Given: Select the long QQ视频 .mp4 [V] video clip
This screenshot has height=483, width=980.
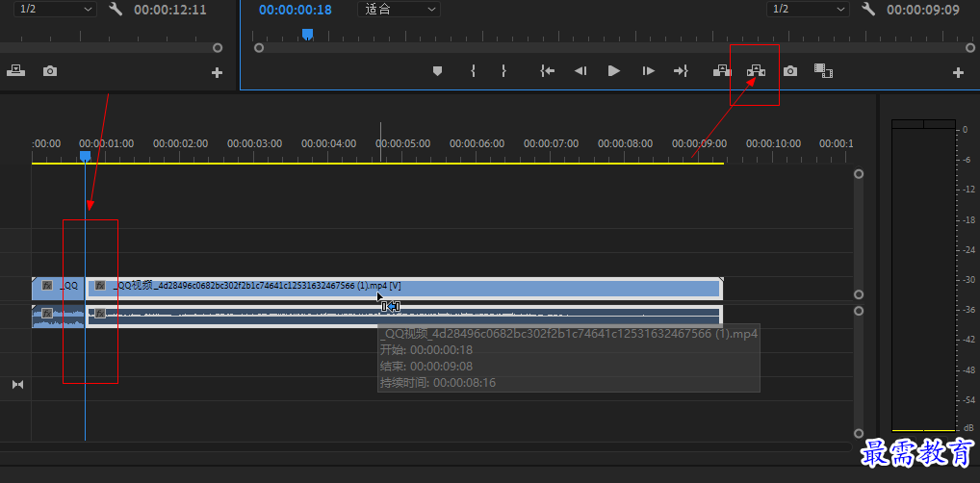Looking at the screenshot, I should (x=403, y=288).
